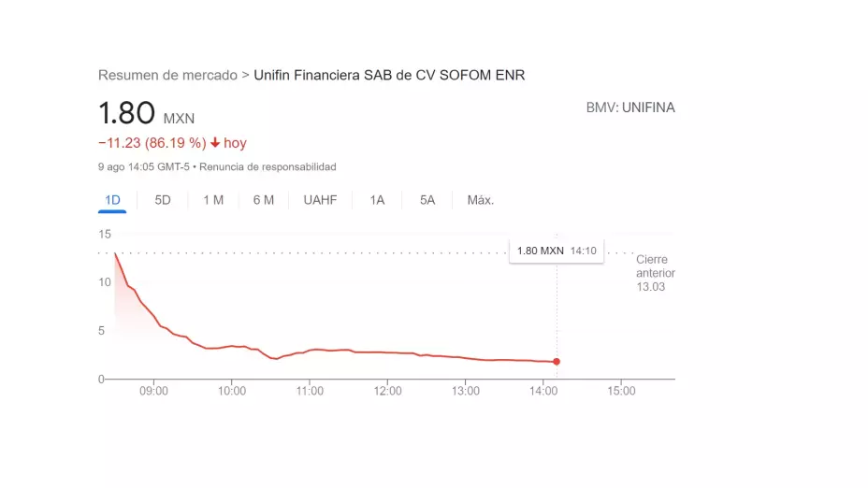Click the 10:00 axis label

(x=232, y=391)
